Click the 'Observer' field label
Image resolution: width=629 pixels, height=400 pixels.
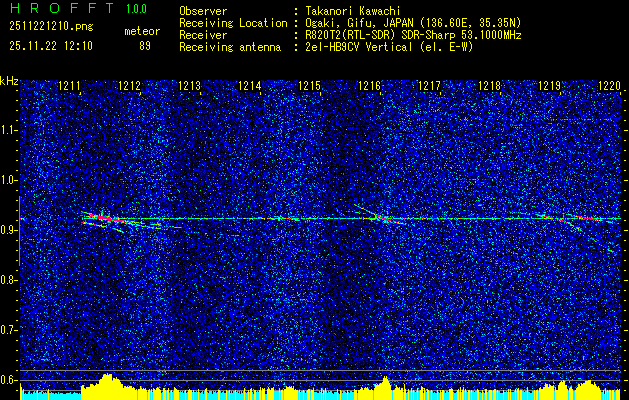pyautogui.click(x=203, y=11)
